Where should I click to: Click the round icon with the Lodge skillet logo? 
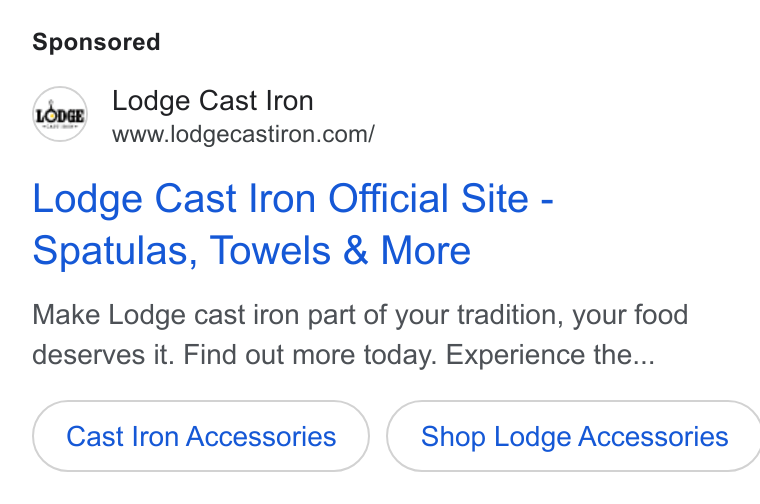[x=60, y=114]
